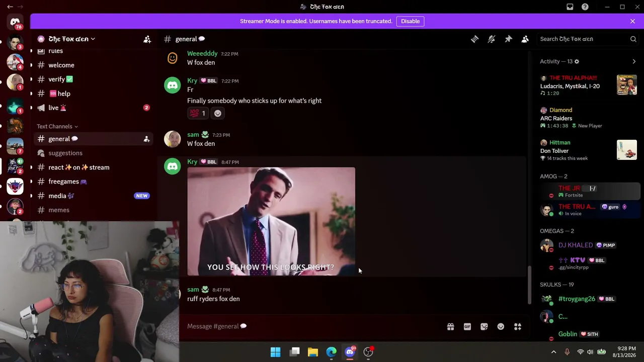This screenshot has height=362, width=644.
Task: Open File Explorer from the taskbar
Action: click(313, 352)
